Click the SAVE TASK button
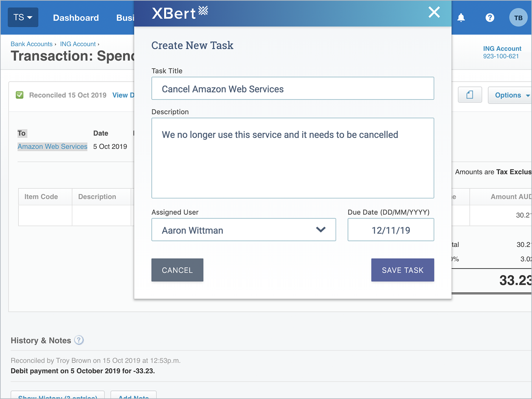This screenshot has width=532, height=399. (403, 270)
